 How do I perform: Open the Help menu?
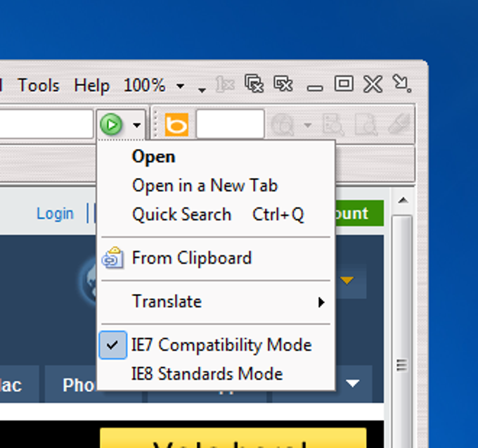tap(92, 85)
